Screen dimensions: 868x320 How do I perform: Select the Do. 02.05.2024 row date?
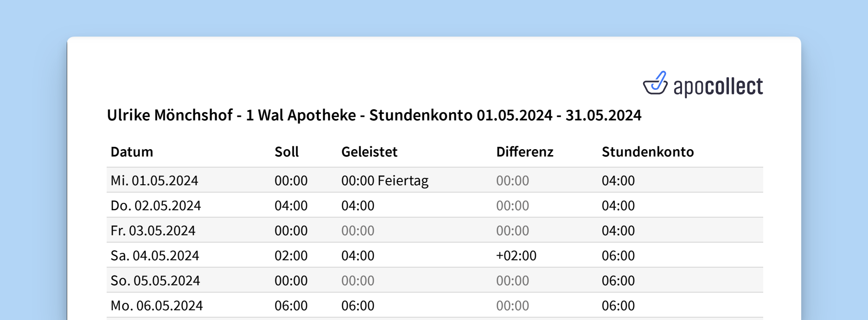point(155,206)
